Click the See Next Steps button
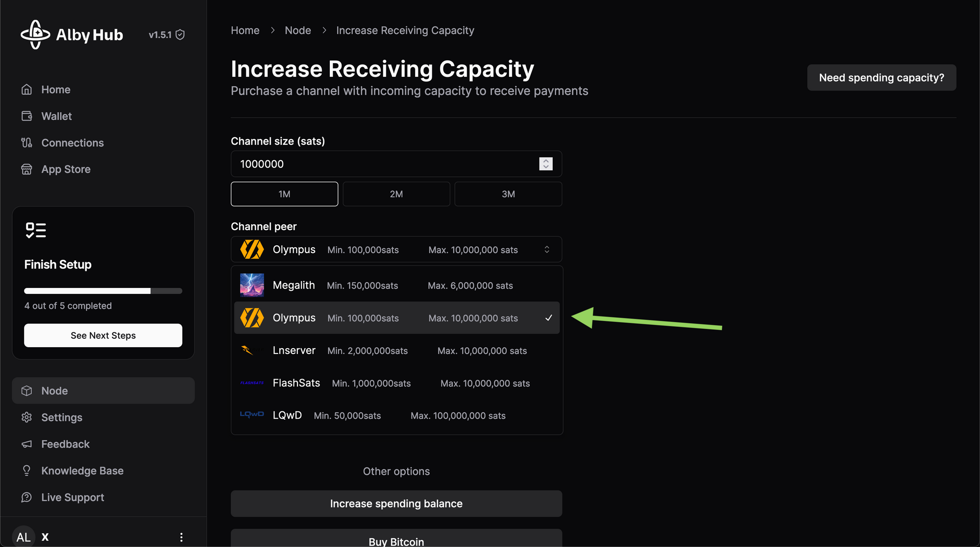The image size is (980, 547). (103, 335)
